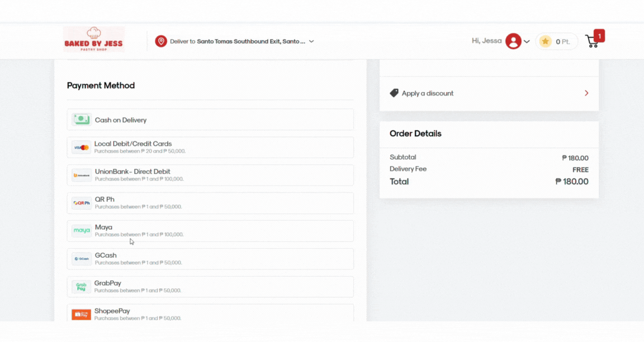The height and width of the screenshot is (342, 644).
Task: Click Deliver to Santo Tomas Southbound Exit address
Action: 238,41
